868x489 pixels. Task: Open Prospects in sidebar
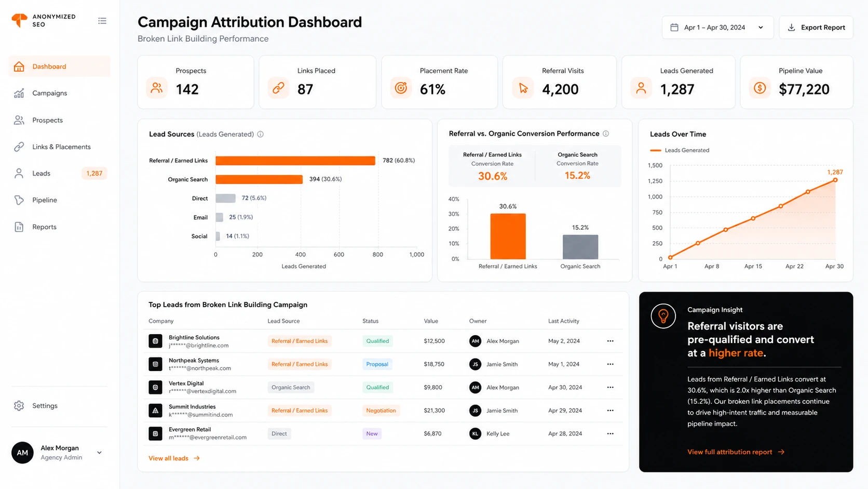(x=59, y=120)
